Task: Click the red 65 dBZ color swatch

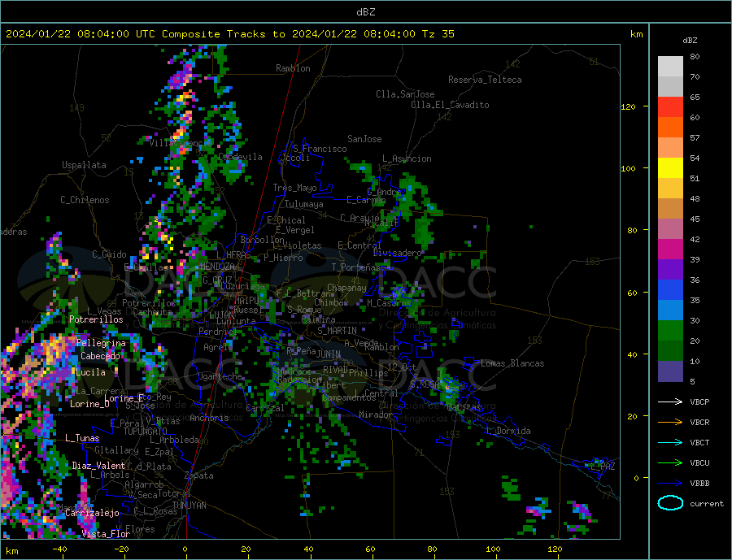Action: 670,106
